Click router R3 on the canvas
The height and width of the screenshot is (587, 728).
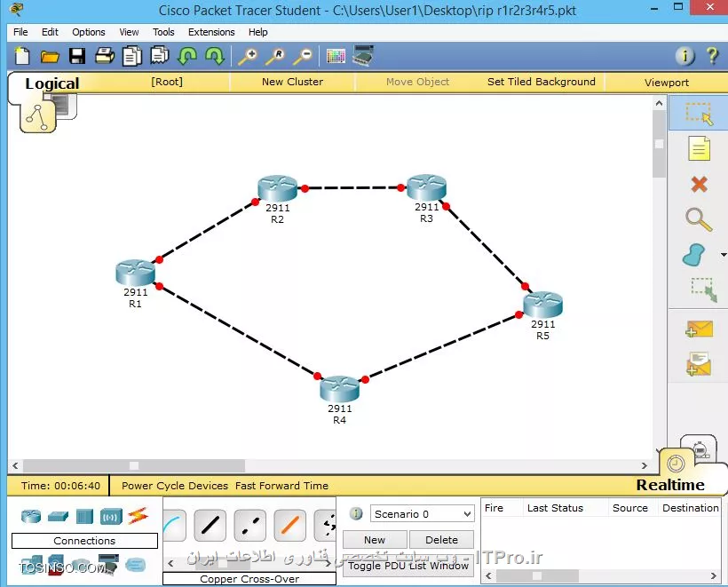tap(426, 187)
